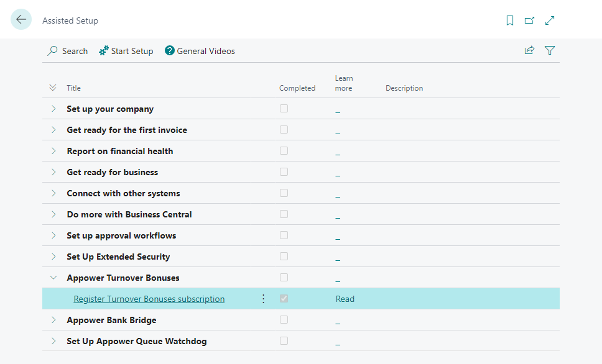Click the Title column header

74,88
